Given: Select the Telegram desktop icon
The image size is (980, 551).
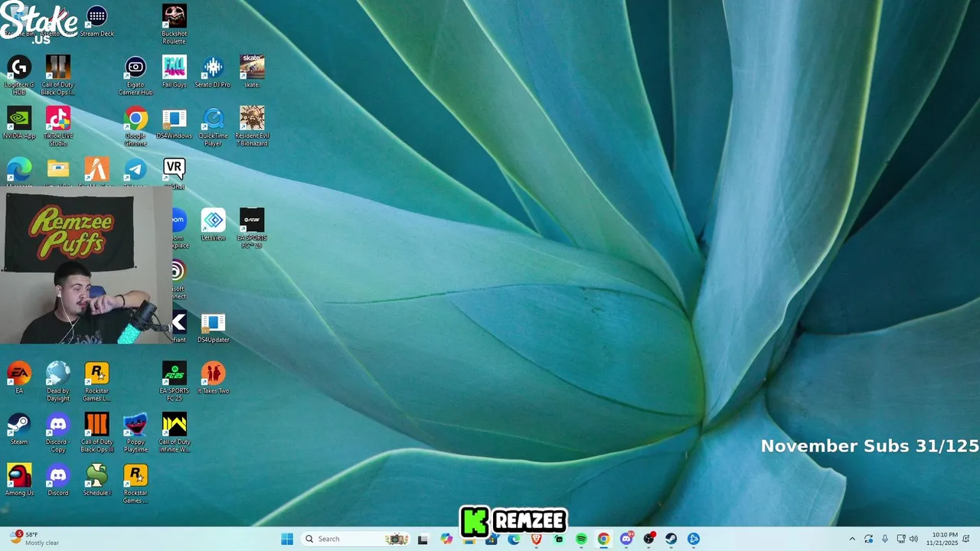Looking at the screenshot, I should click(136, 171).
